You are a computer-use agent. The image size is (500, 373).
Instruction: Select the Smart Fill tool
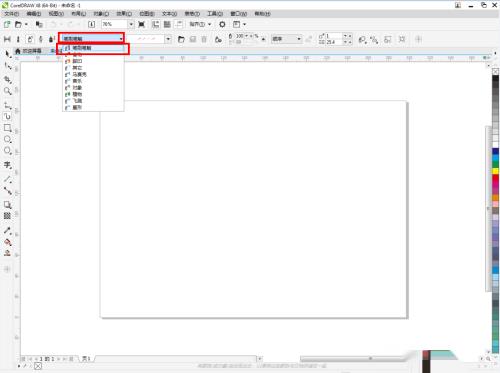[x=7, y=253]
